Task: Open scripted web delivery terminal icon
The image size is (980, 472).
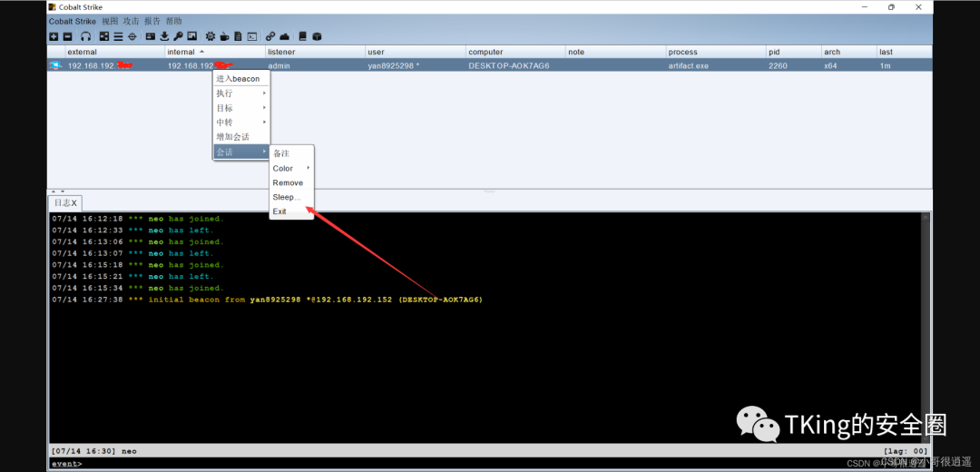Action: 252,37
